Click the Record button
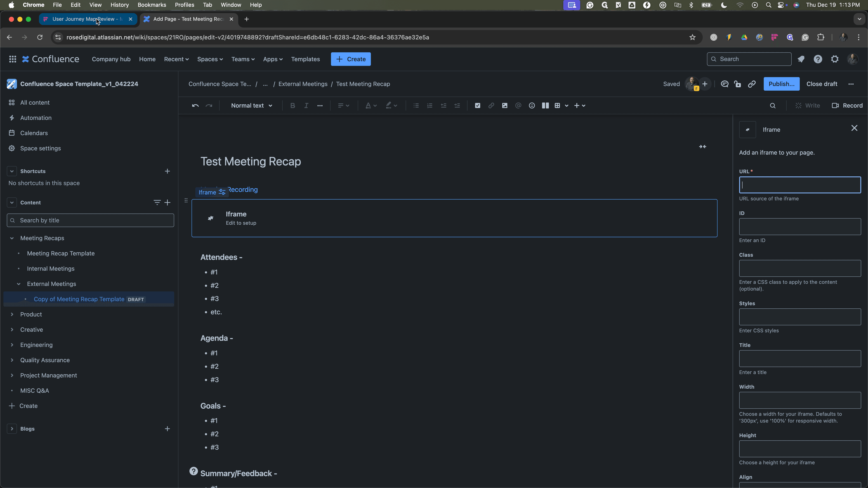868x488 pixels. pos(847,106)
